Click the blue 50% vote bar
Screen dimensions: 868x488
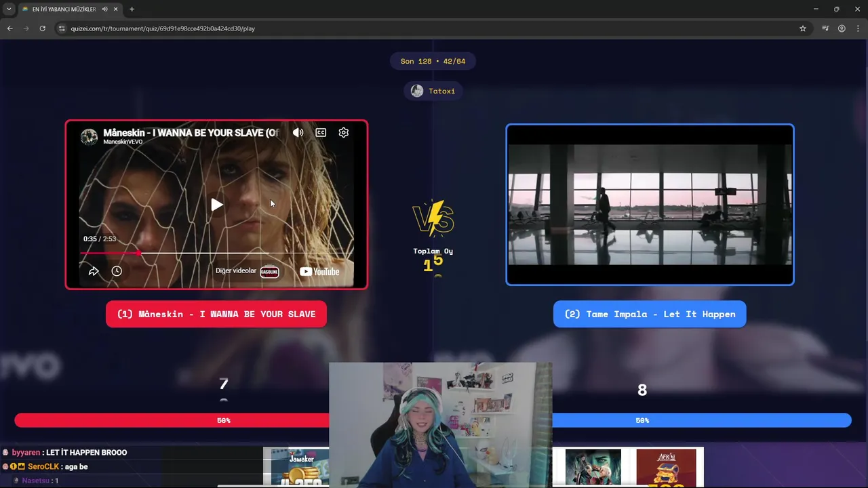(x=702, y=420)
